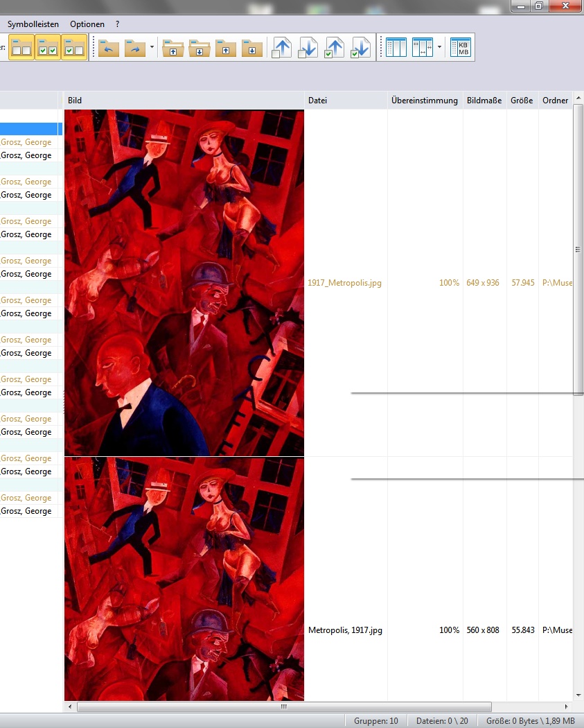Viewport: 584px width, 728px height.
Task: Click the file up-arrow icon with green checkmark
Action: (334, 48)
